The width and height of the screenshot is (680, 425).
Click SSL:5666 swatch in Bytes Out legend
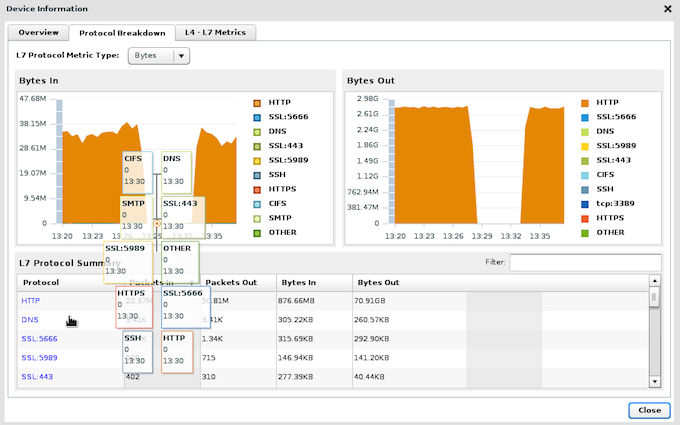point(585,117)
